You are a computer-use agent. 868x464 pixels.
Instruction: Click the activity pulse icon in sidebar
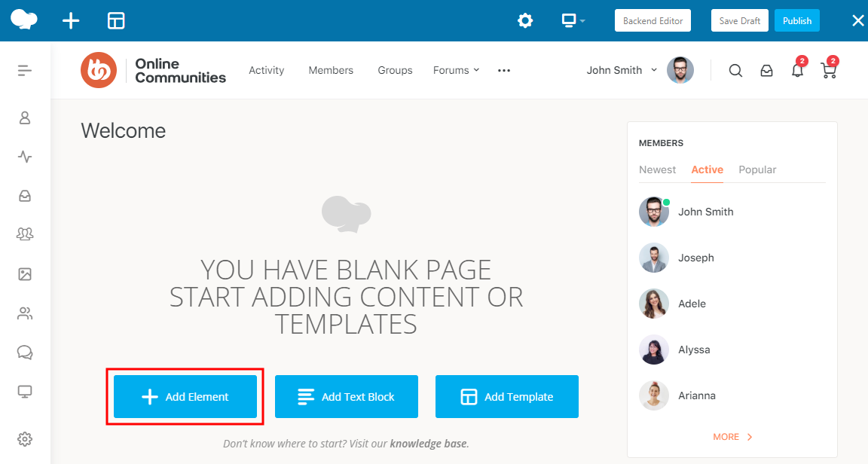tap(25, 157)
